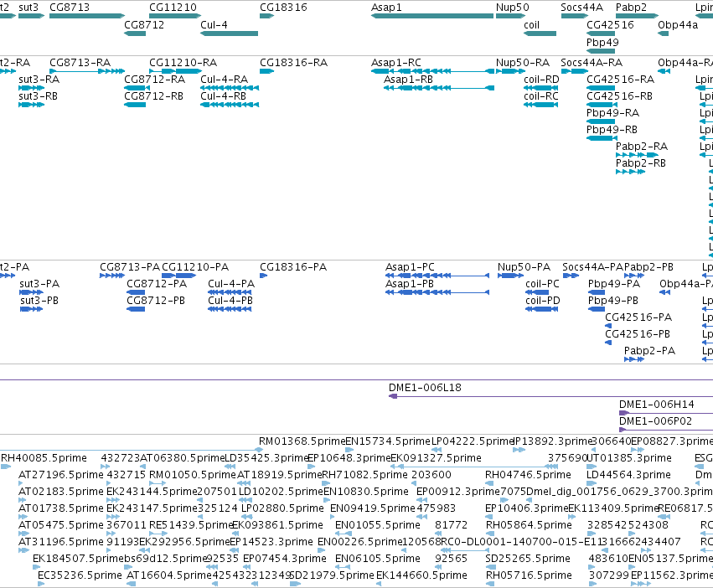Select transcript CG42516-RB
Image resolution: width=713 pixels, height=588 pixels.
619,96
